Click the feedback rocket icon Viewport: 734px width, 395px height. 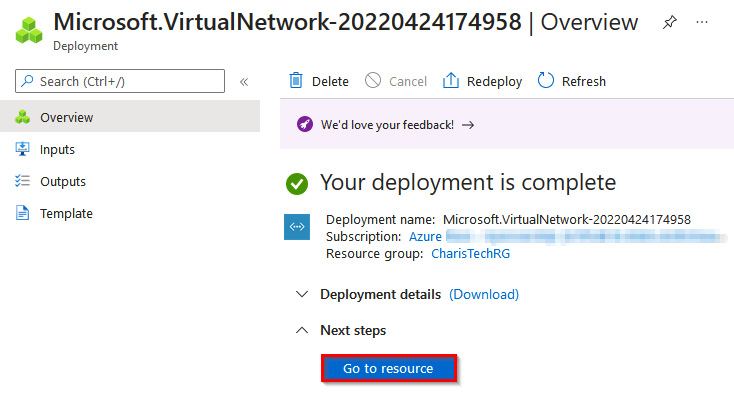click(305, 124)
